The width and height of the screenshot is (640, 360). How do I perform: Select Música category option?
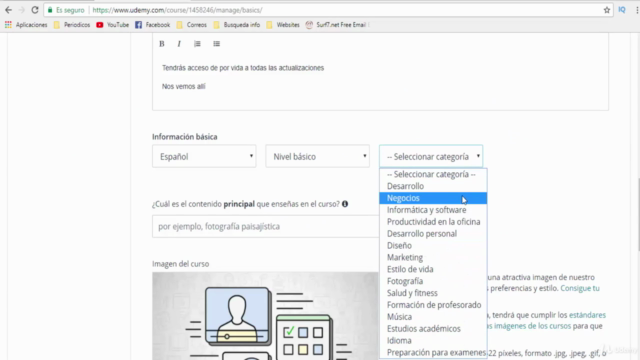433,316
